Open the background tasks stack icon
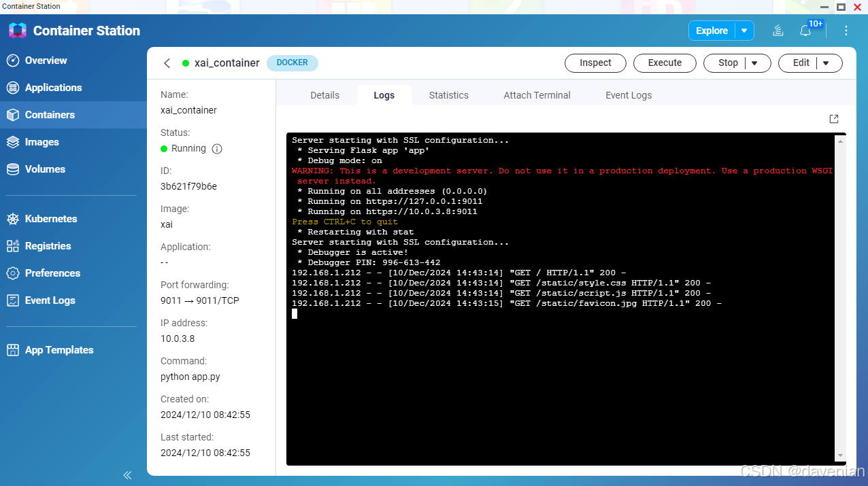This screenshot has height=486, width=868. (x=778, y=31)
